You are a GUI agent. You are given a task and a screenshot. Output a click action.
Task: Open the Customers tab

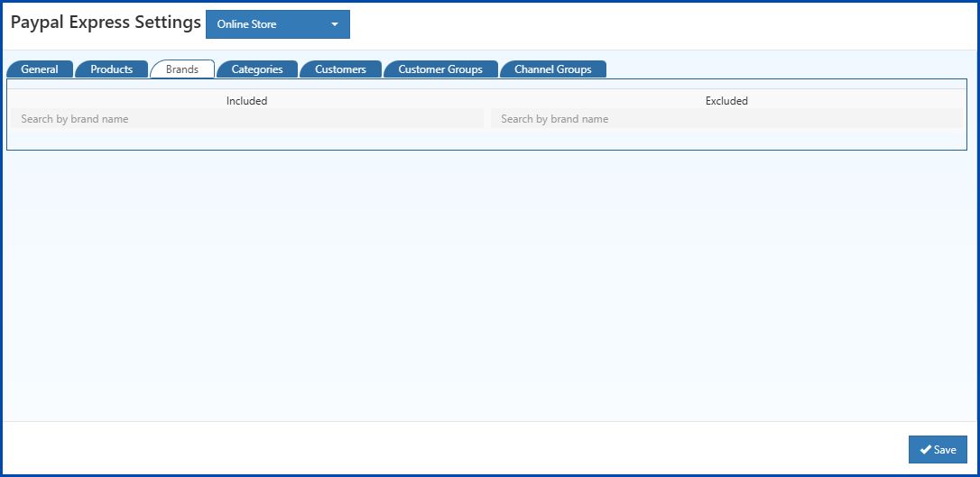click(x=340, y=69)
